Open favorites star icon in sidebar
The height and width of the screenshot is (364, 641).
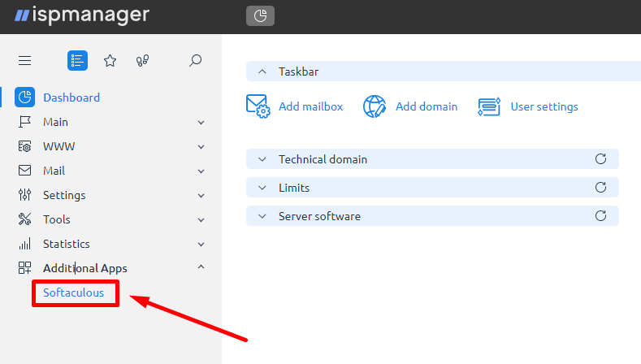(110, 60)
